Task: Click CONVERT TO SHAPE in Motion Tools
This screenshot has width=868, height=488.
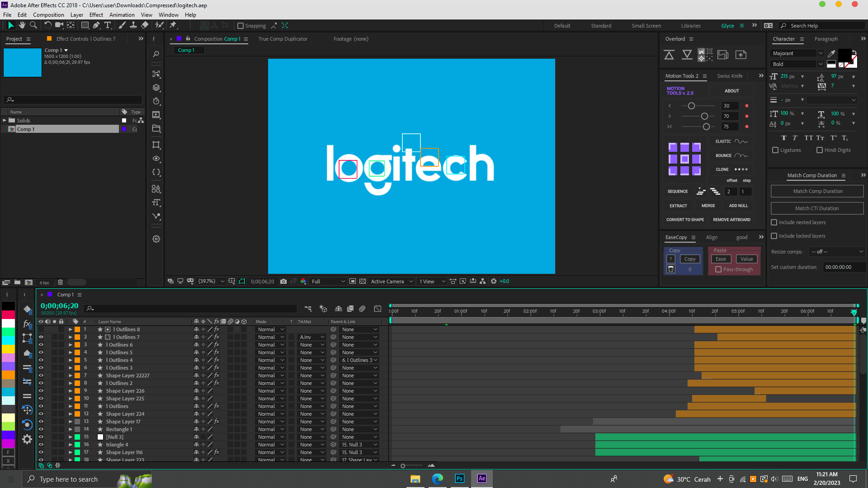Action: point(685,220)
